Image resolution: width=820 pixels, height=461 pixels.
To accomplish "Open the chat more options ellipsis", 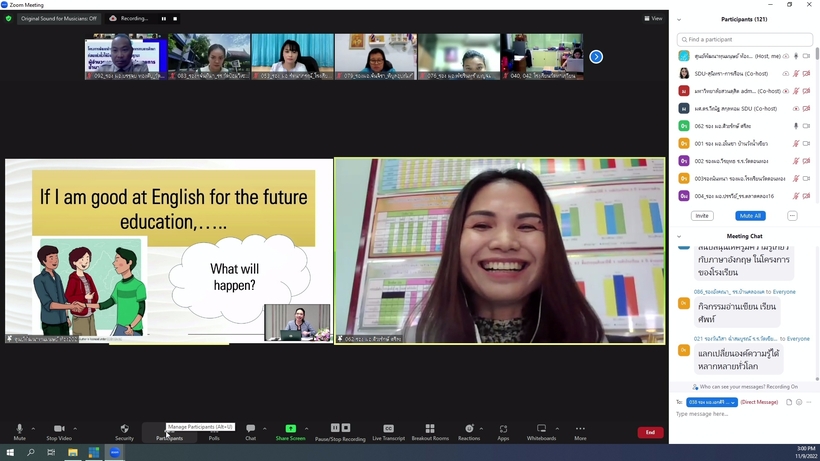I will click(808, 402).
